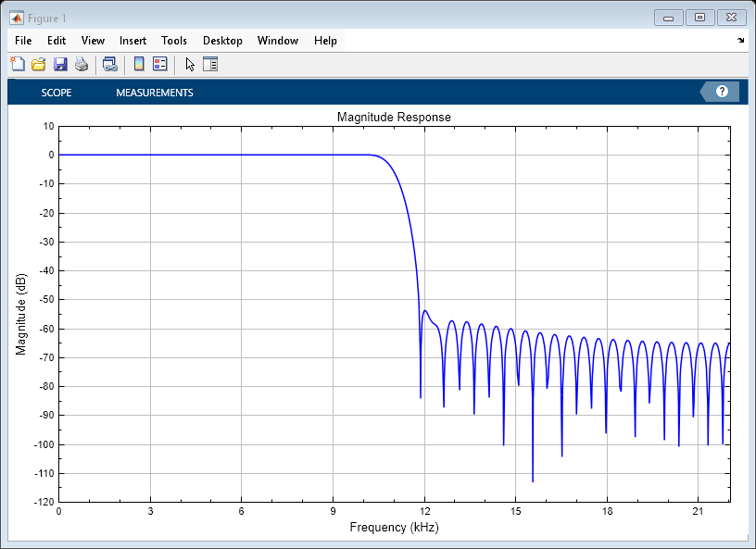Open the Insert menu
This screenshot has width=756, height=549.
[x=133, y=41]
